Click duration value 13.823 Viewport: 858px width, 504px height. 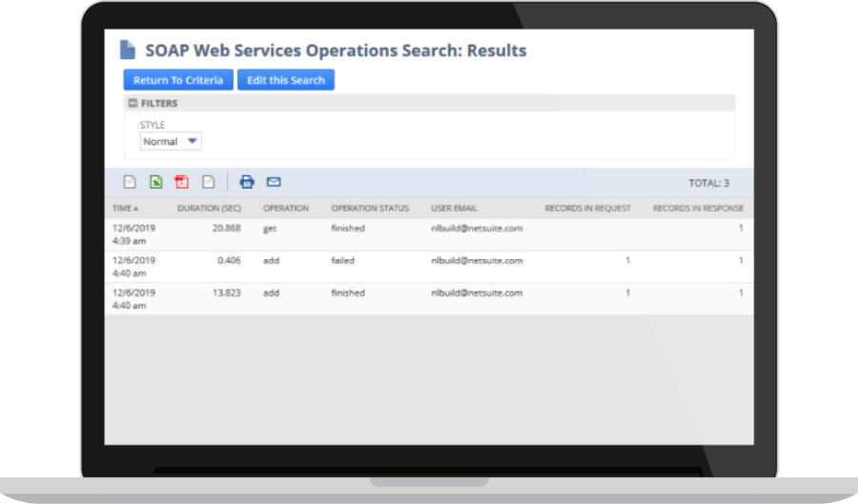(x=227, y=292)
